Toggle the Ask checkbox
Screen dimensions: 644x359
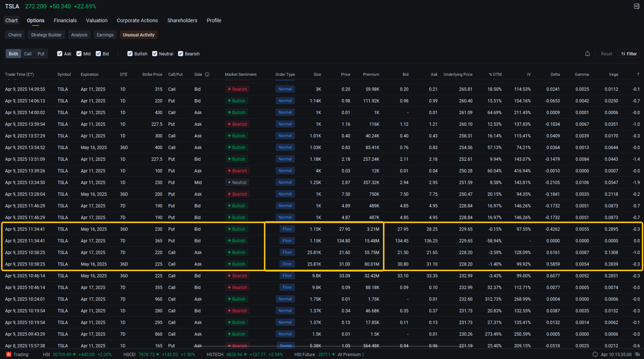coord(60,54)
